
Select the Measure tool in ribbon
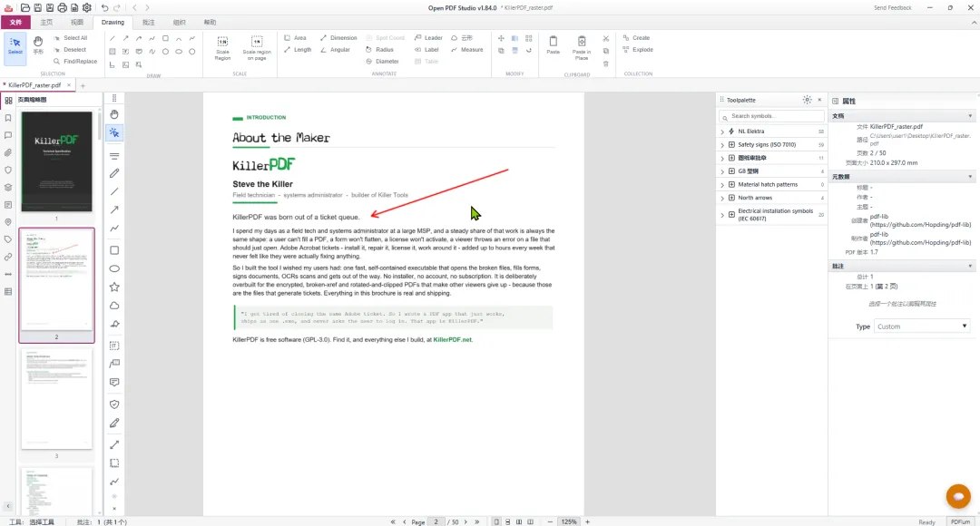(x=467, y=49)
